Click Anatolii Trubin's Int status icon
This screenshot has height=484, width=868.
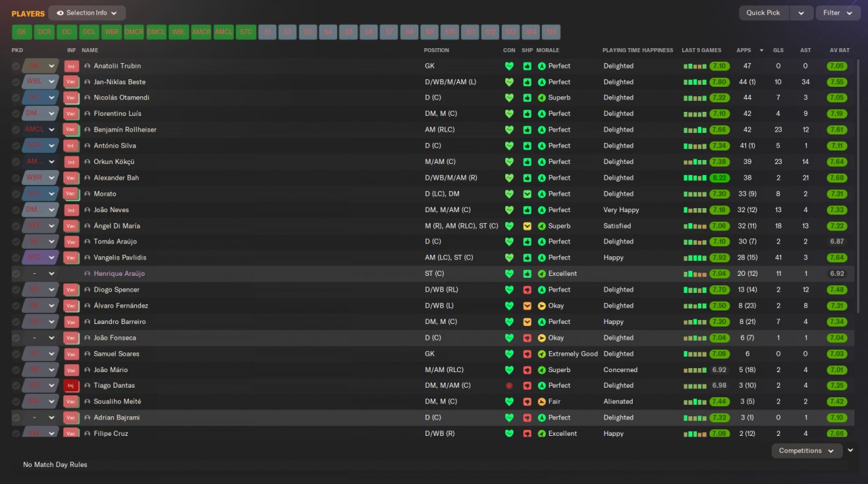coord(71,66)
